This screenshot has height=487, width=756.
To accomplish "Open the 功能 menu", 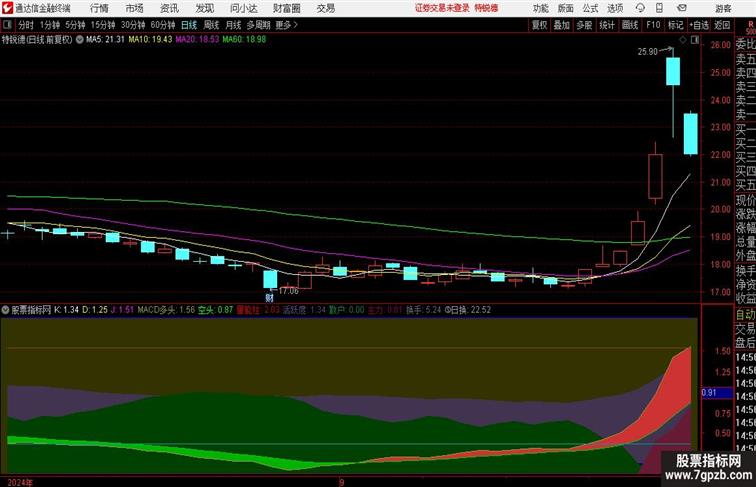I will pos(541,8).
